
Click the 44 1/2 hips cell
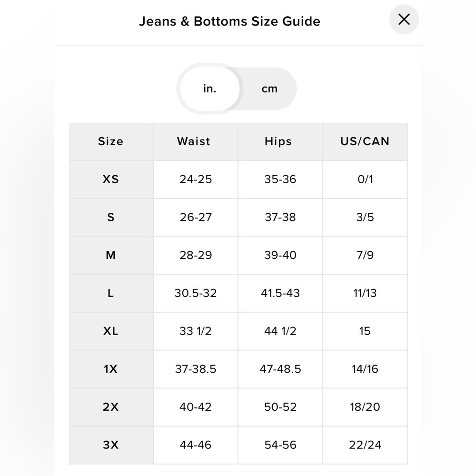[280, 331]
